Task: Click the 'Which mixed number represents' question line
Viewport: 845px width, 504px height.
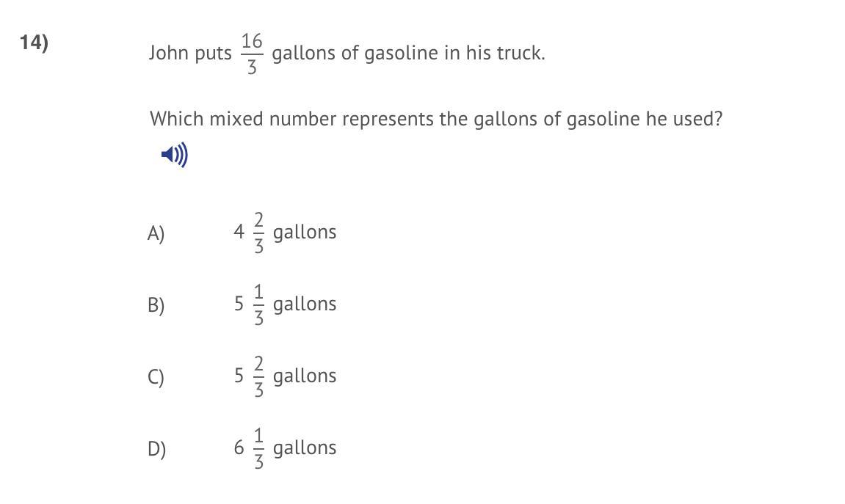Action: point(436,118)
